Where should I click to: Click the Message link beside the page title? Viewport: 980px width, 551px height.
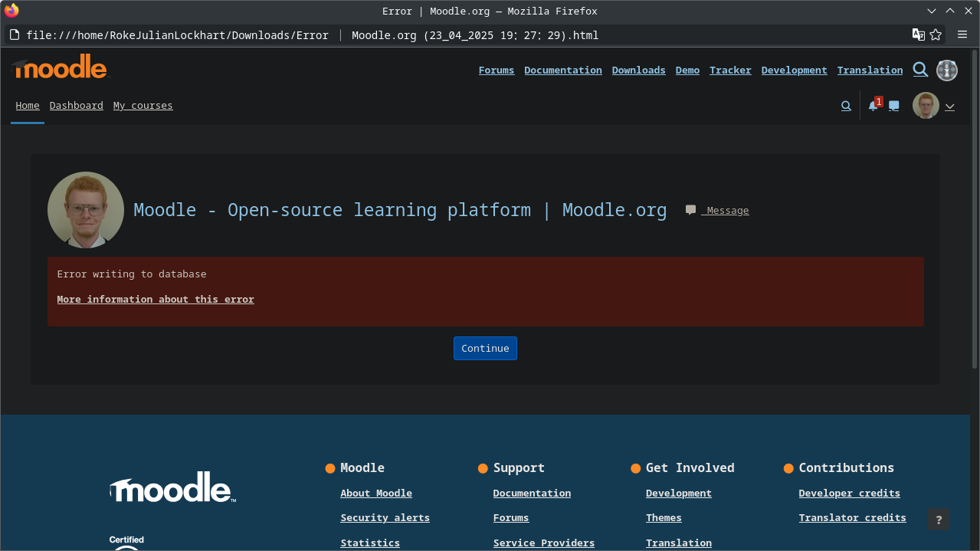[x=717, y=211]
